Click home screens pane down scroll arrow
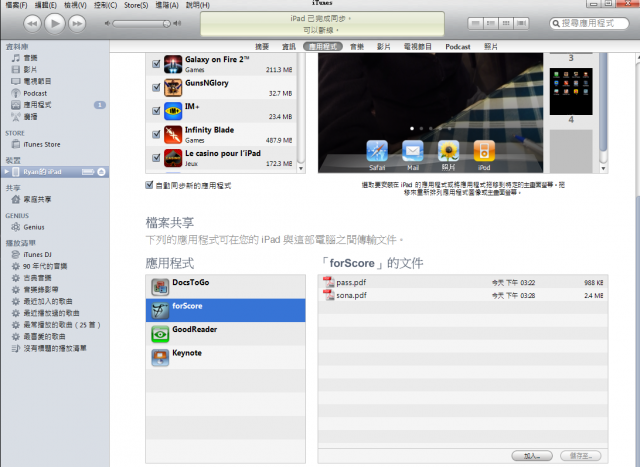The height and width of the screenshot is (467, 640). pos(603,169)
